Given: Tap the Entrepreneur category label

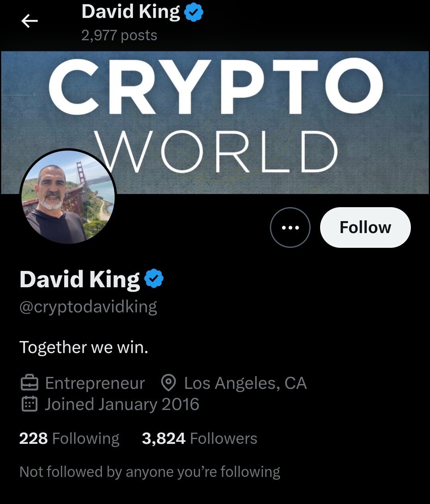Looking at the screenshot, I should coord(95,383).
